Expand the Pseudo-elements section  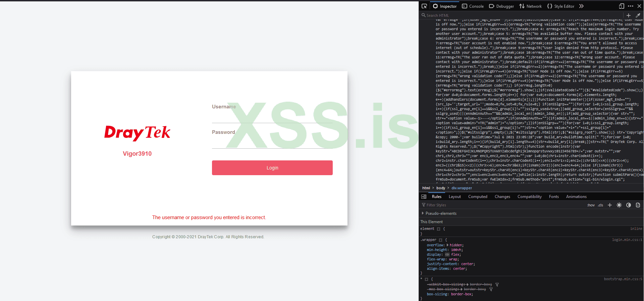(x=423, y=213)
